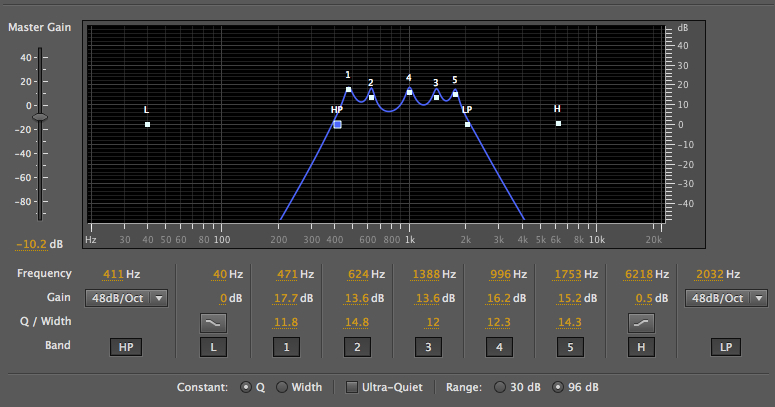Click the H band point on graph
The height and width of the screenshot is (407, 775).
pyautogui.click(x=558, y=123)
